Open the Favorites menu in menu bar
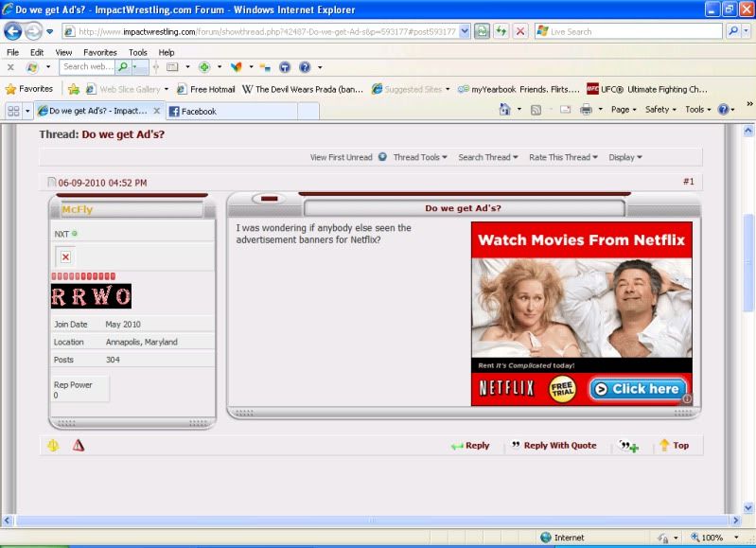756x548 pixels. coord(99,52)
